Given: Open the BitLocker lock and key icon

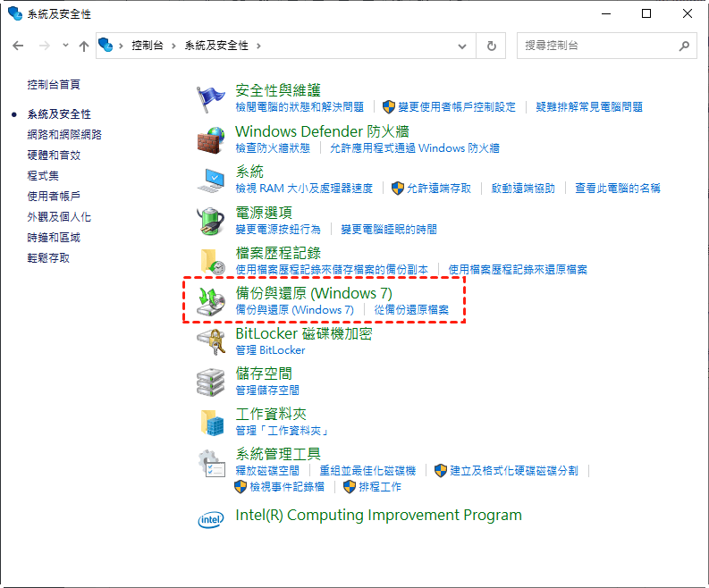Looking at the screenshot, I should click(x=211, y=341).
